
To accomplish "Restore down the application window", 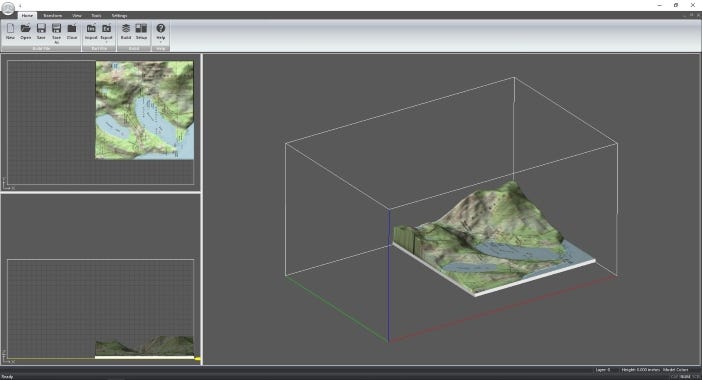I will (676, 5).
